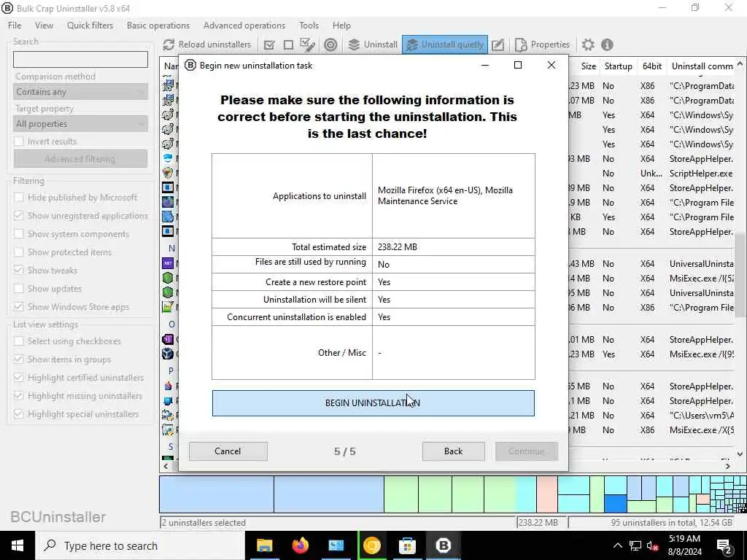Click the dark blue treemap block
Viewport: 747px width, 560px height.
[x=616, y=504]
